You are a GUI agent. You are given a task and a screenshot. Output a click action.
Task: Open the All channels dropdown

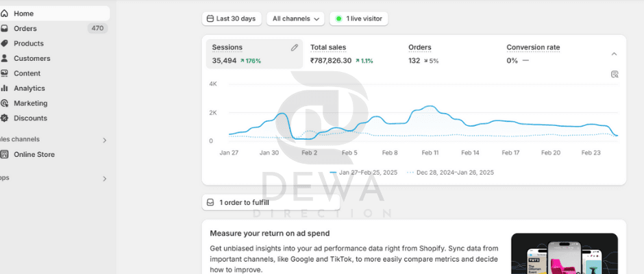coord(296,19)
